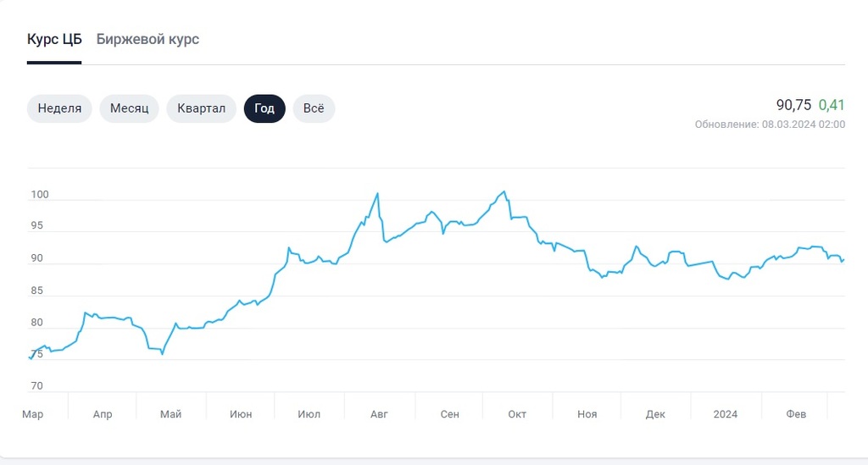This screenshot has width=868, height=465.
Task: Show the Месяц time range
Action: pyautogui.click(x=129, y=108)
